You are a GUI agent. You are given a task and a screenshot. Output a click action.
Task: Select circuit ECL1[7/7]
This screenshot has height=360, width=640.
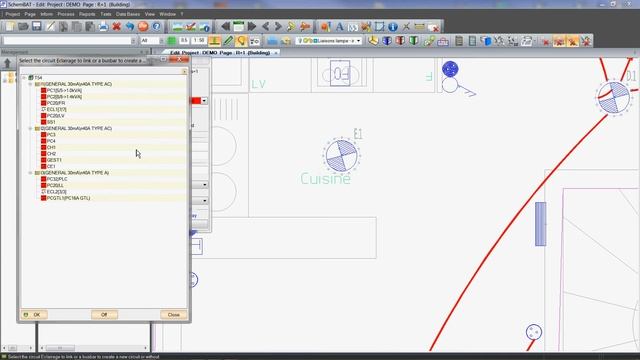coord(56,109)
